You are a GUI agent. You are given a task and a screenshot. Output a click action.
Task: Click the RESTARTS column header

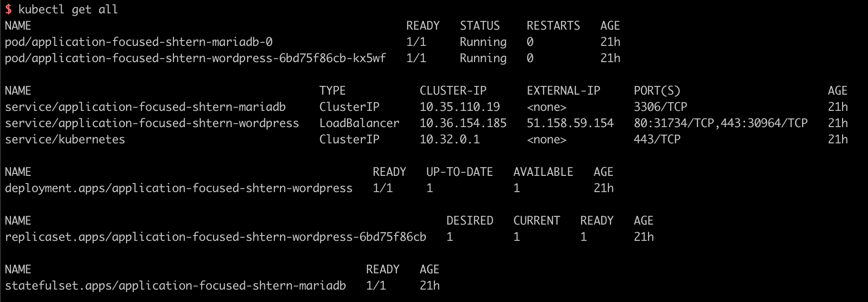tap(553, 26)
